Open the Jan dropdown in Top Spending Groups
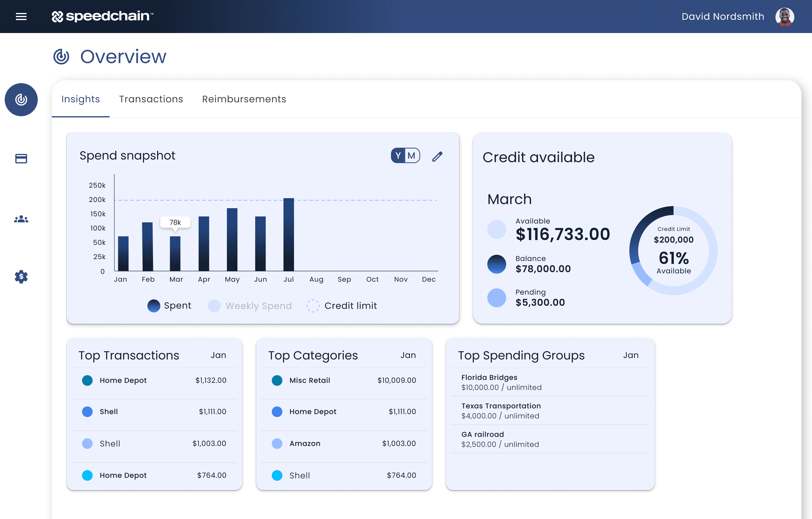 (x=631, y=355)
